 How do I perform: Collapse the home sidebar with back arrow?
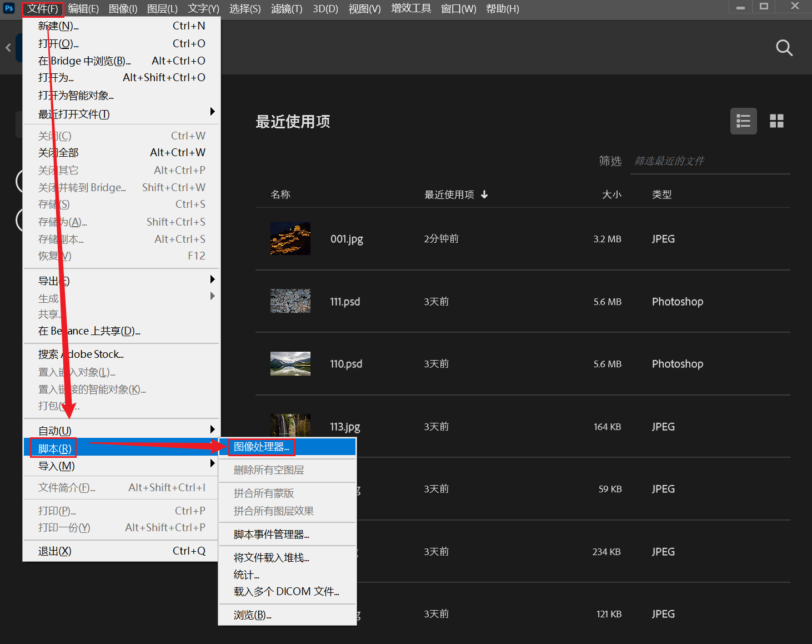click(8, 48)
